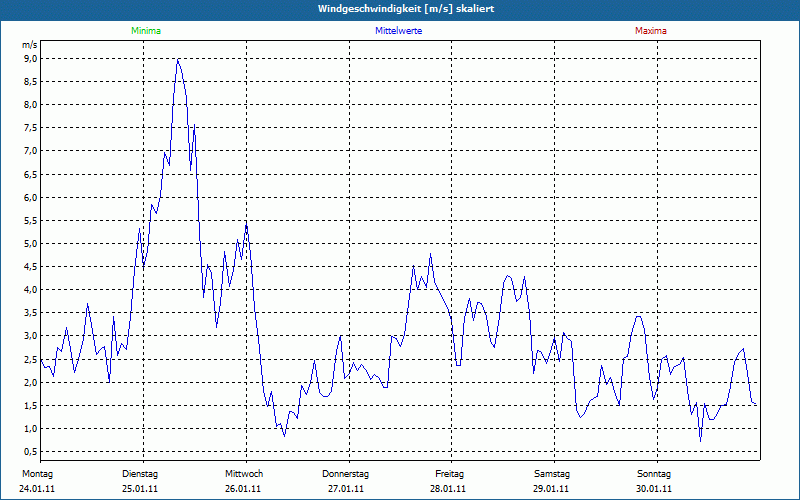Click the date 24.01.11
The width and height of the screenshot is (800, 500).
(37, 489)
